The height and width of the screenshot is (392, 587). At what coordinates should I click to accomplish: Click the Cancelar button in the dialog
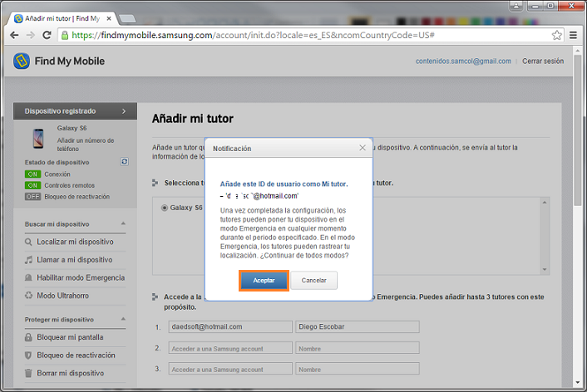(313, 280)
